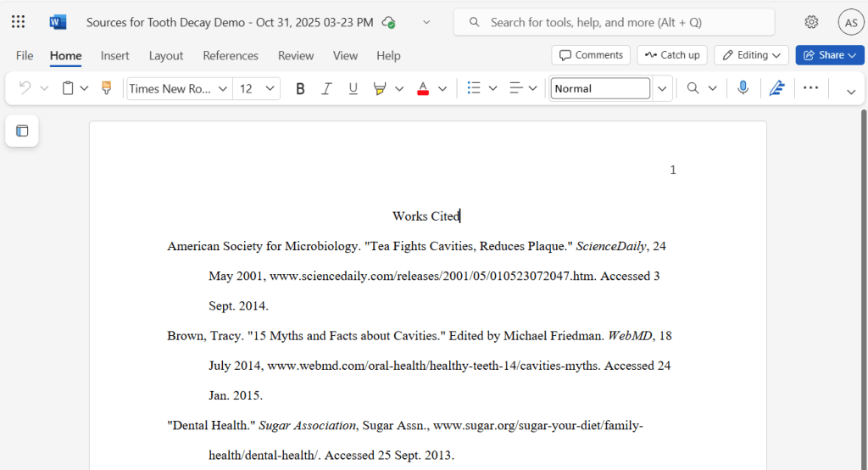This screenshot has height=470, width=868.
Task: Click the Works Cited heading
Action: click(426, 216)
